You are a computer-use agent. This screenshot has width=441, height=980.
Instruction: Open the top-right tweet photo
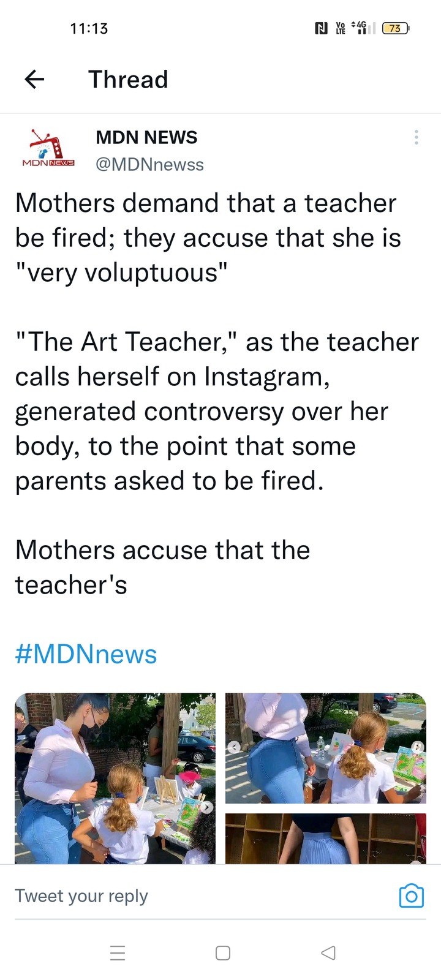326,748
